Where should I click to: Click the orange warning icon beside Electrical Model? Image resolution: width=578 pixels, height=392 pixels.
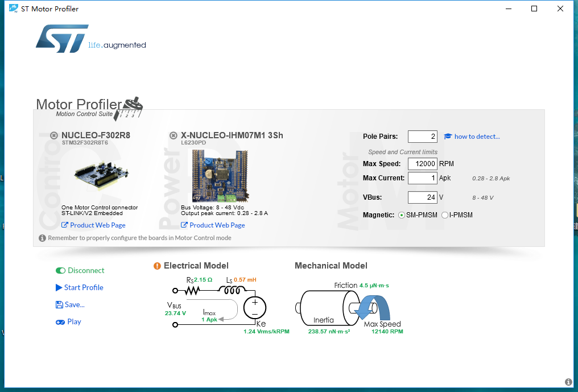point(158,265)
